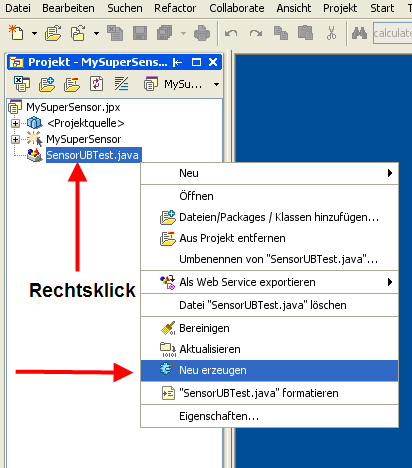The width and height of the screenshot is (412, 468).
Task: Open the Suchen menu
Action: [125, 8]
